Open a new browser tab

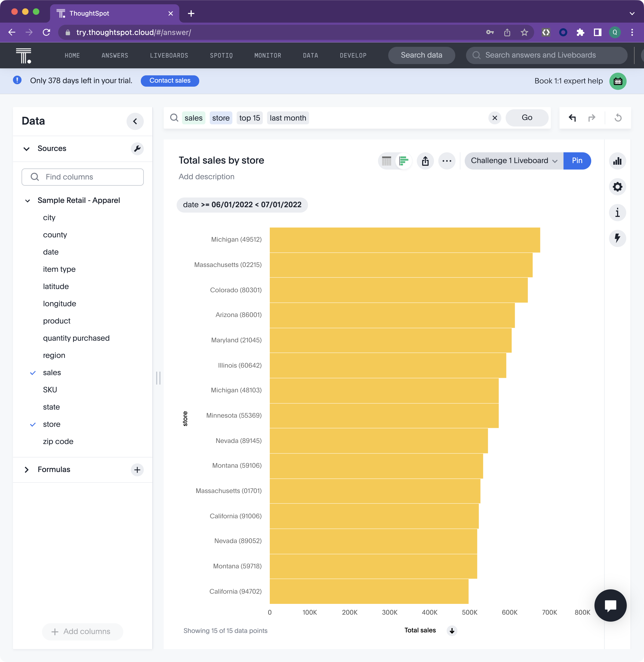[191, 13]
